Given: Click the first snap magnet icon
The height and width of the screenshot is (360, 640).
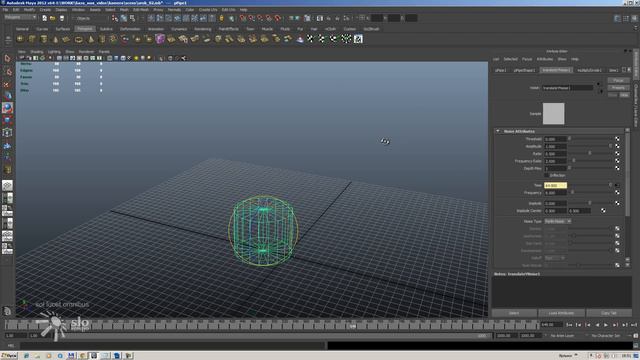Looking at the screenshot, I should pyautogui.click(x=243, y=18).
